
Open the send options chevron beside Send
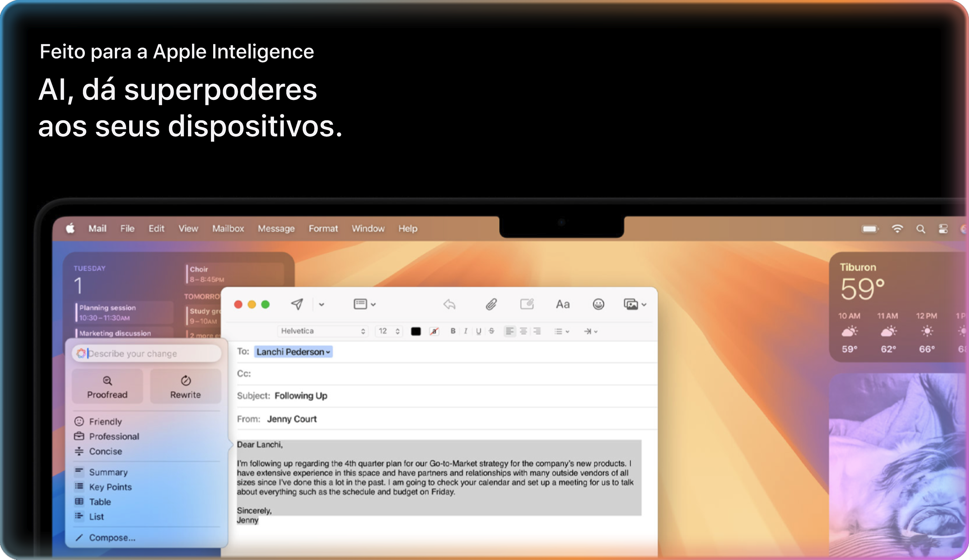322,304
